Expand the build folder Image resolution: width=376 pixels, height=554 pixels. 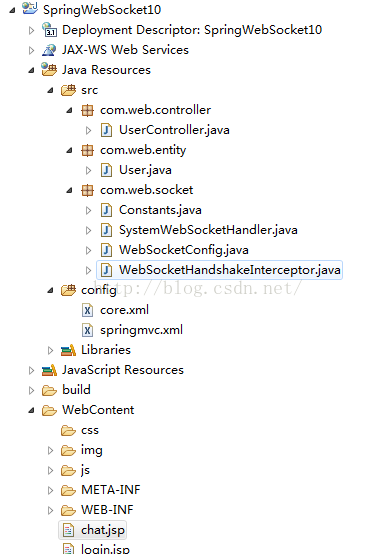pos(31,390)
